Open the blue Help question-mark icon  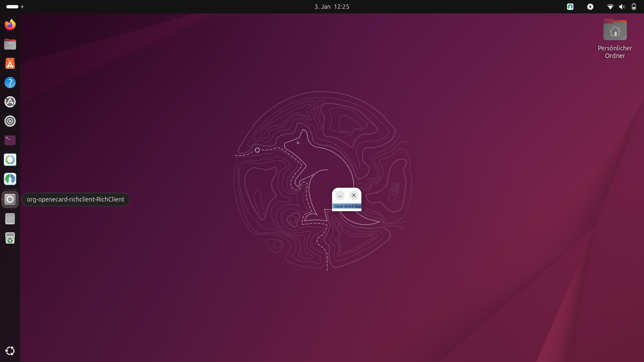(10, 82)
